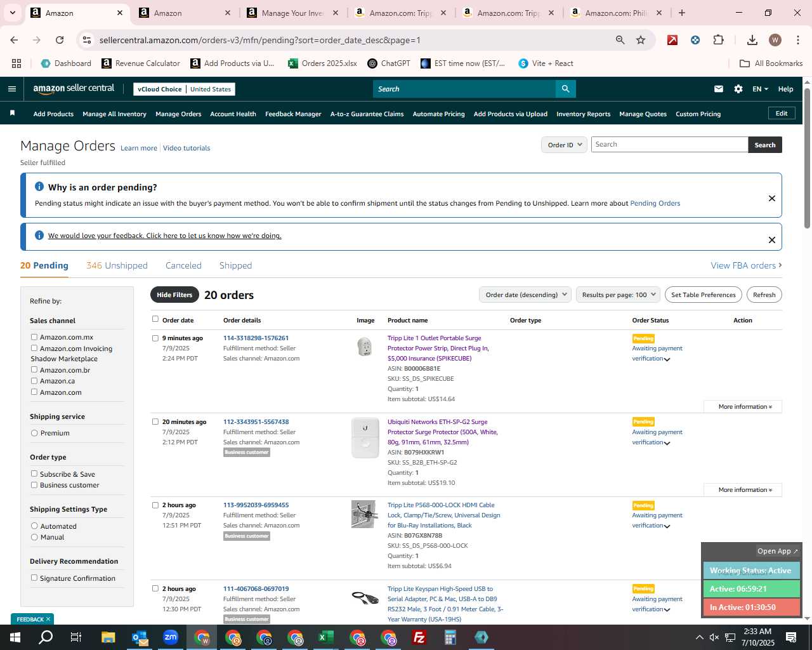Check the Subscribe & Save order type
This screenshot has width=812, height=650.
34,474
